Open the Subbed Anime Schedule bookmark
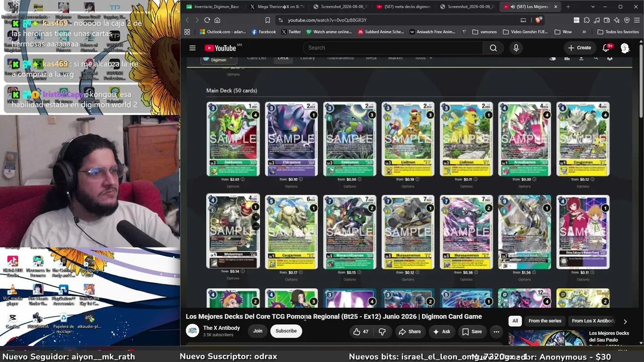644x362 pixels. pyautogui.click(x=381, y=32)
